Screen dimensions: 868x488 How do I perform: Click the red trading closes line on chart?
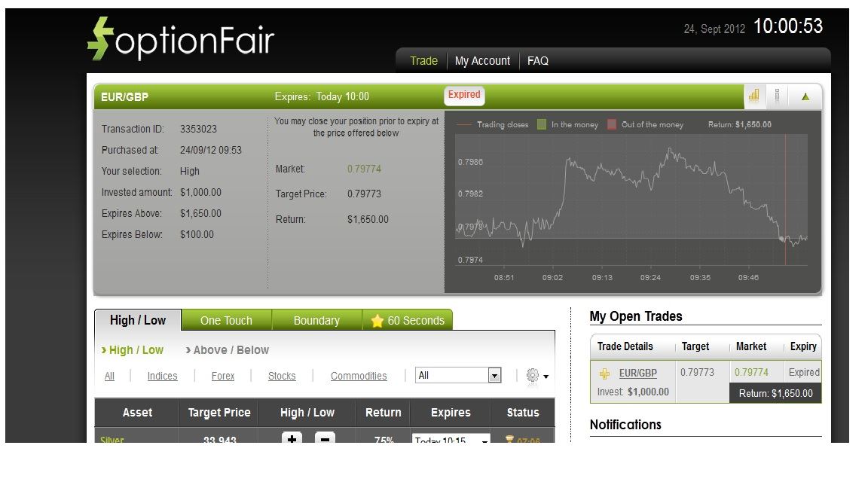pos(785,200)
